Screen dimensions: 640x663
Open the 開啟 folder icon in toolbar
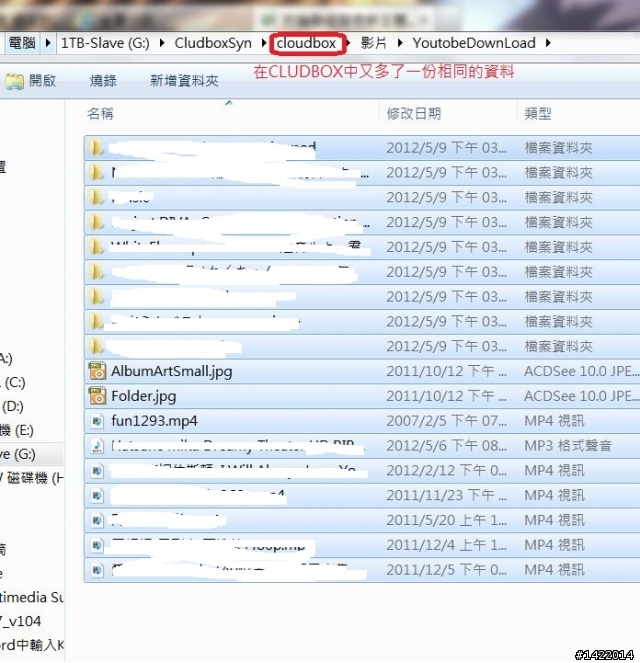pyautogui.click(x=15, y=81)
